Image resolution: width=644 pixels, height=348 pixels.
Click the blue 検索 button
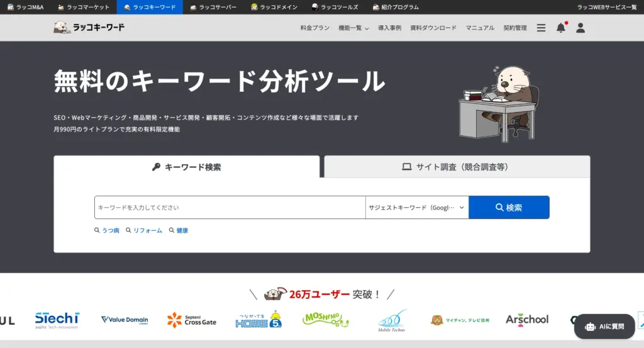pyautogui.click(x=509, y=207)
